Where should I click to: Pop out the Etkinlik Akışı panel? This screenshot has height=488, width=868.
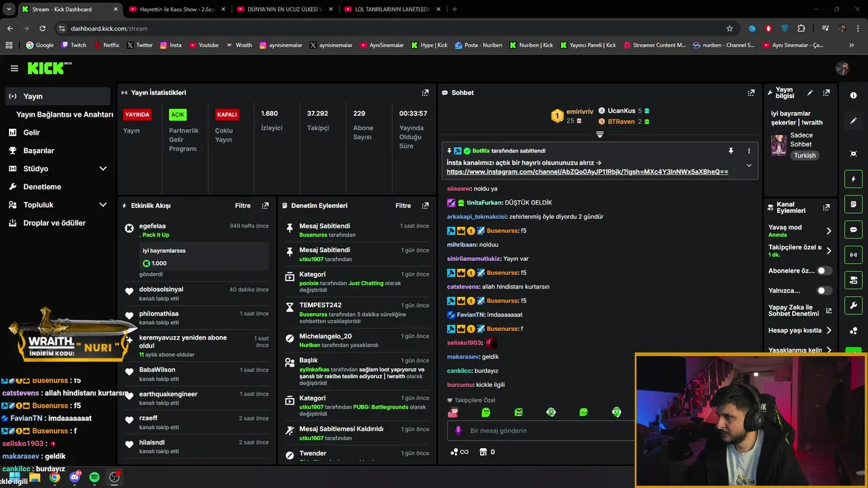265,205
